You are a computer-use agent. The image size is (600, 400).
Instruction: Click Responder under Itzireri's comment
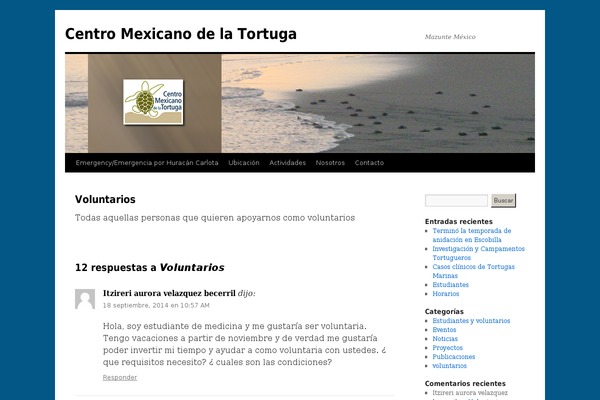coord(120,377)
